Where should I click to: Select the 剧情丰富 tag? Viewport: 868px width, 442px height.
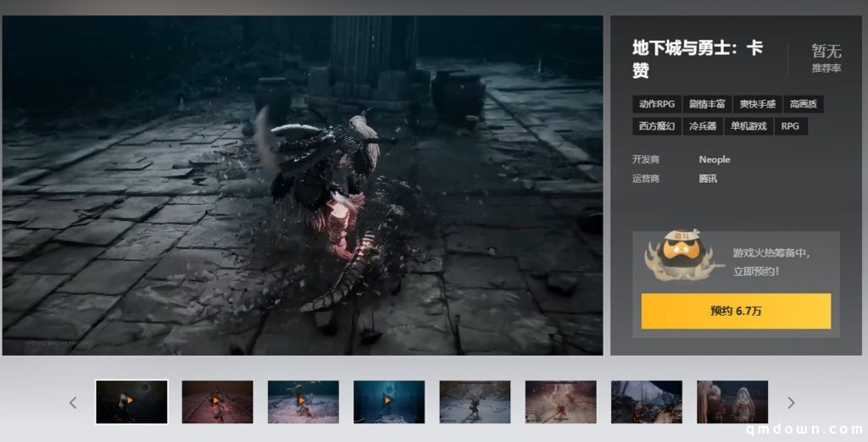[707, 104]
